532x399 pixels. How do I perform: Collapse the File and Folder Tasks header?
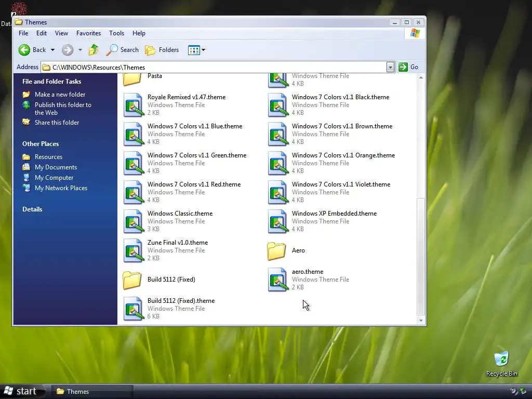[x=51, y=82]
